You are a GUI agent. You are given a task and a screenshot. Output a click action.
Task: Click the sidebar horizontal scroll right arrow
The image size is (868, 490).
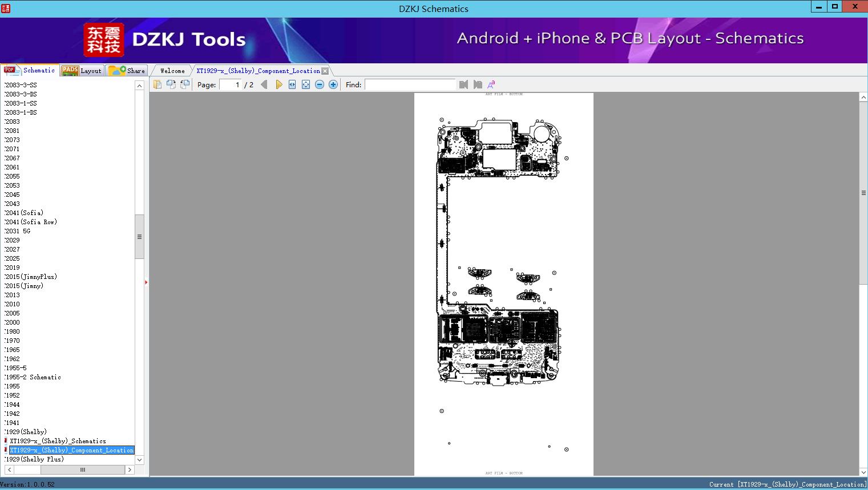click(130, 469)
